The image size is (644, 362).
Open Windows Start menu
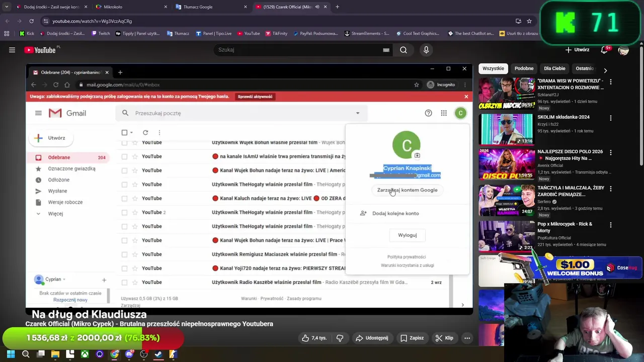coord(11,354)
